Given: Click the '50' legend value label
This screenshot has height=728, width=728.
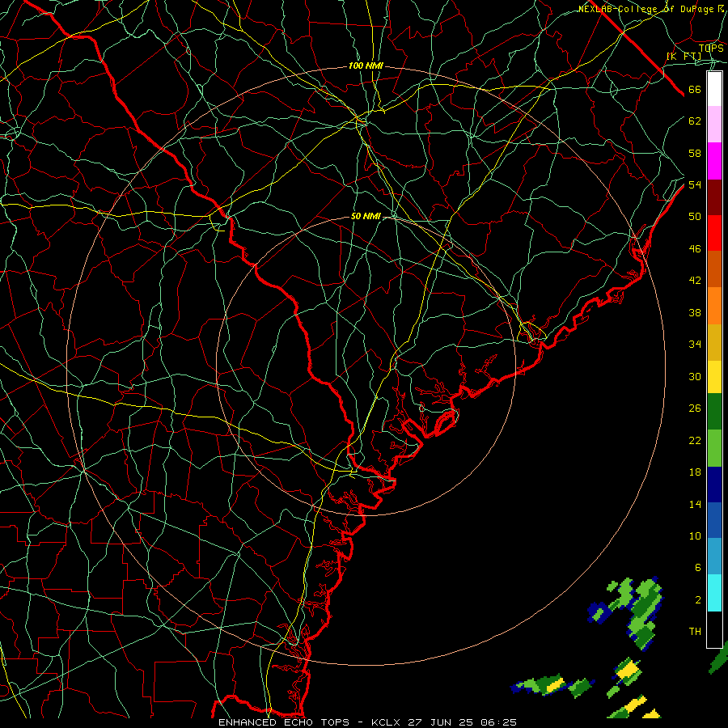Looking at the screenshot, I should pyautogui.click(x=695, y=217).
